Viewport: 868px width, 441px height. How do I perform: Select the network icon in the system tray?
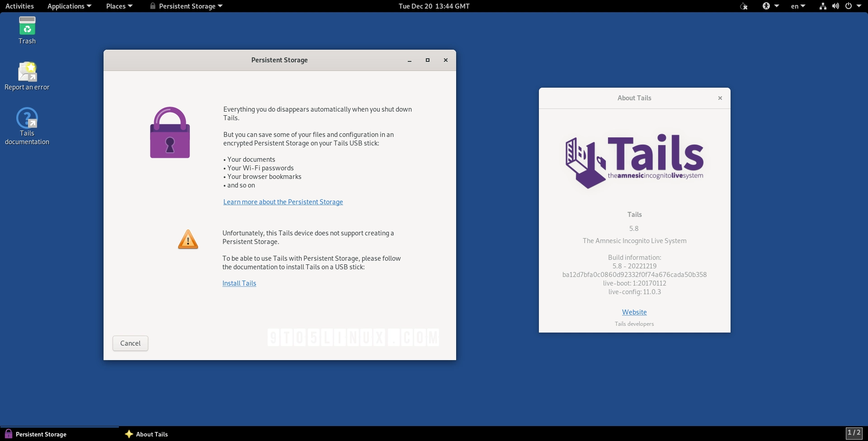click(822, 6)
